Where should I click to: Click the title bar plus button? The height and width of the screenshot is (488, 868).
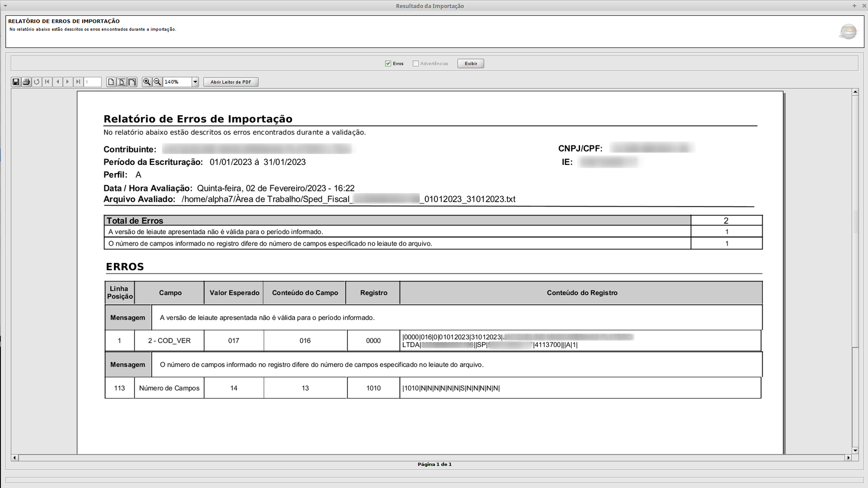(x=854, y=6)
